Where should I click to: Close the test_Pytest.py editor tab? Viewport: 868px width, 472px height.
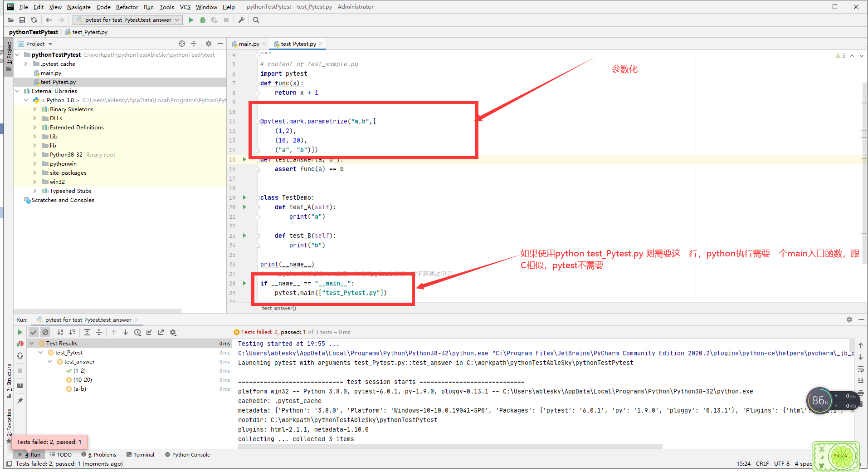[x=321, y=44]
